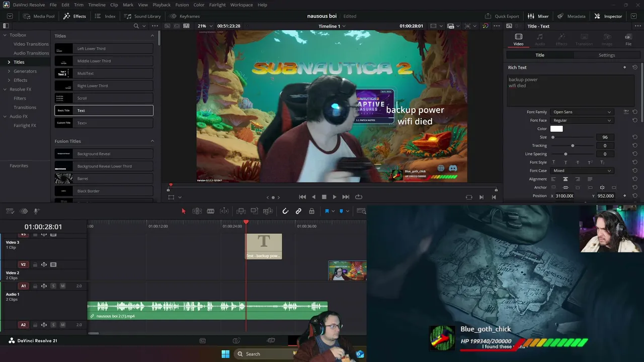Play the timeline forward

(x=335, y=197)
